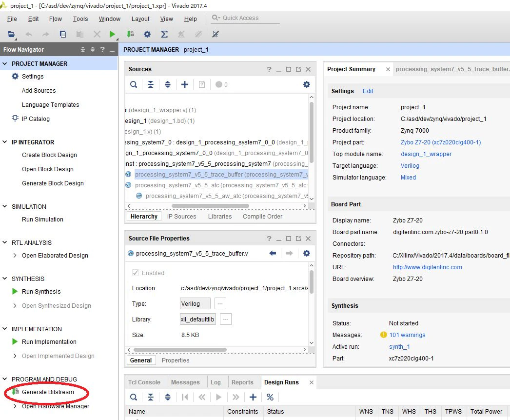Click Collapse All icon in Sources panel

151,84
